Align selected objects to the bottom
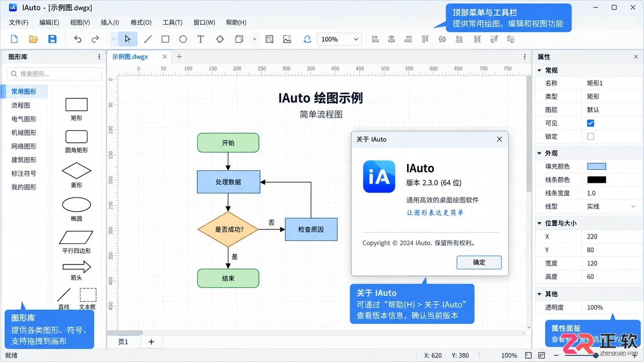The width and height of the screenshot is (644, 362). tap(459, 39)
